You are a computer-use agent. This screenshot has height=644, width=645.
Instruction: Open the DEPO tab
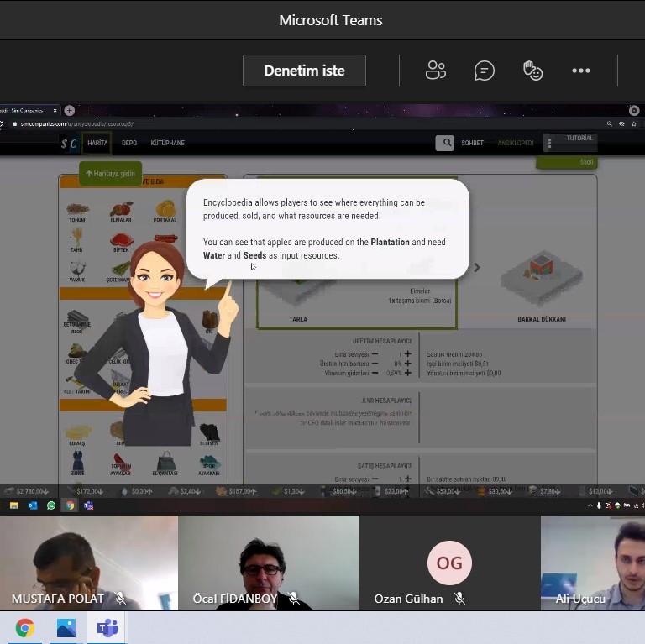click(129, 143)
